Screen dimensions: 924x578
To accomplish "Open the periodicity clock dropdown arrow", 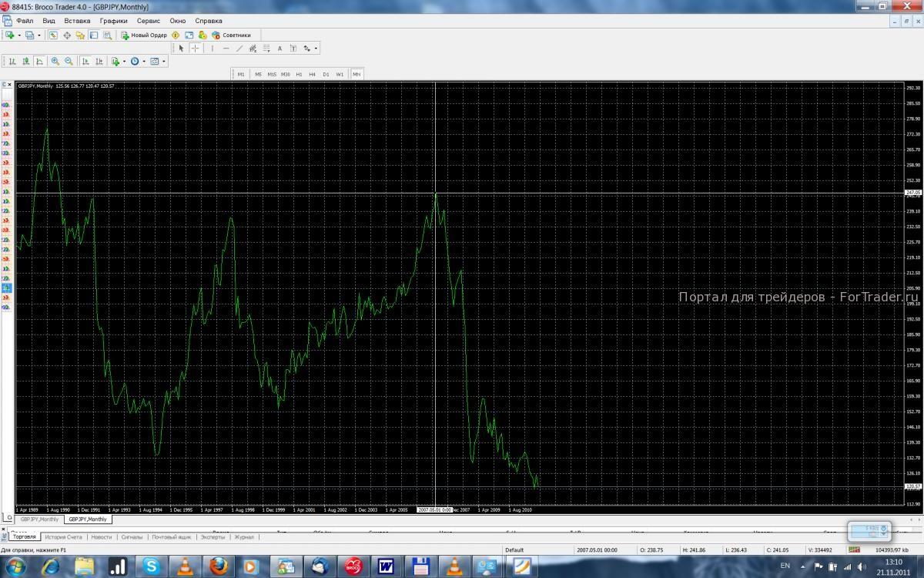I will click(144, 62).
